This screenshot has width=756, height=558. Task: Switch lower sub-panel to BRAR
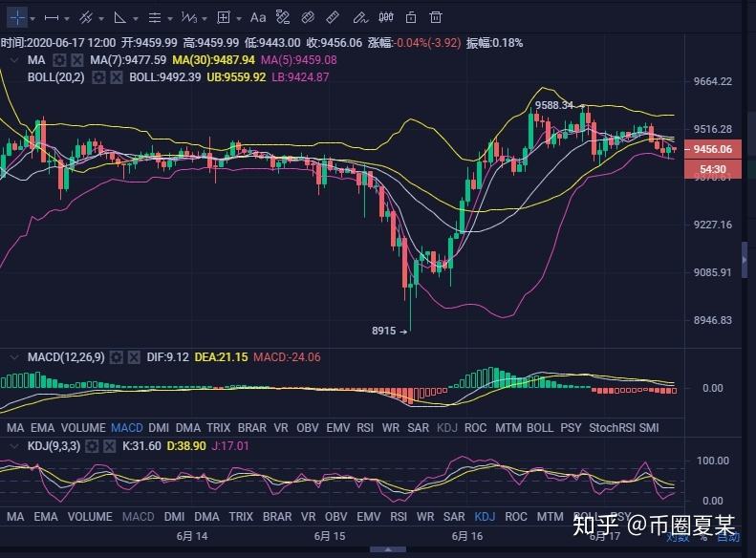pos(277,517)
